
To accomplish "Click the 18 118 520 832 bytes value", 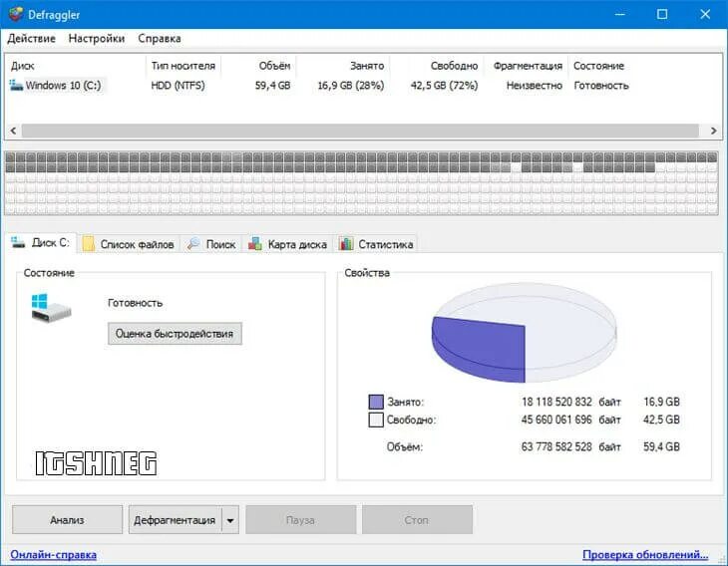I will 556,402.
